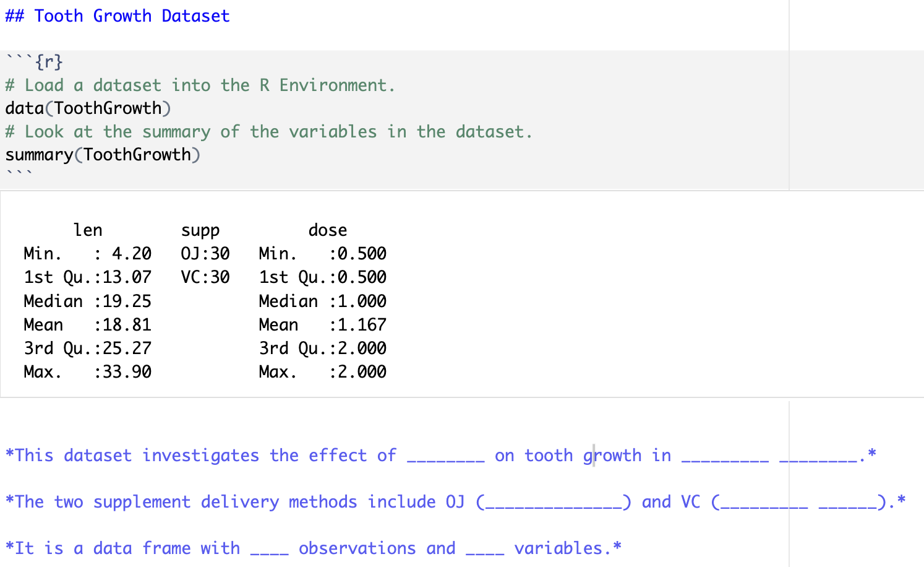Click on the data(ToothGrowth) code line

pyautogui.click(x=88, y=108)
